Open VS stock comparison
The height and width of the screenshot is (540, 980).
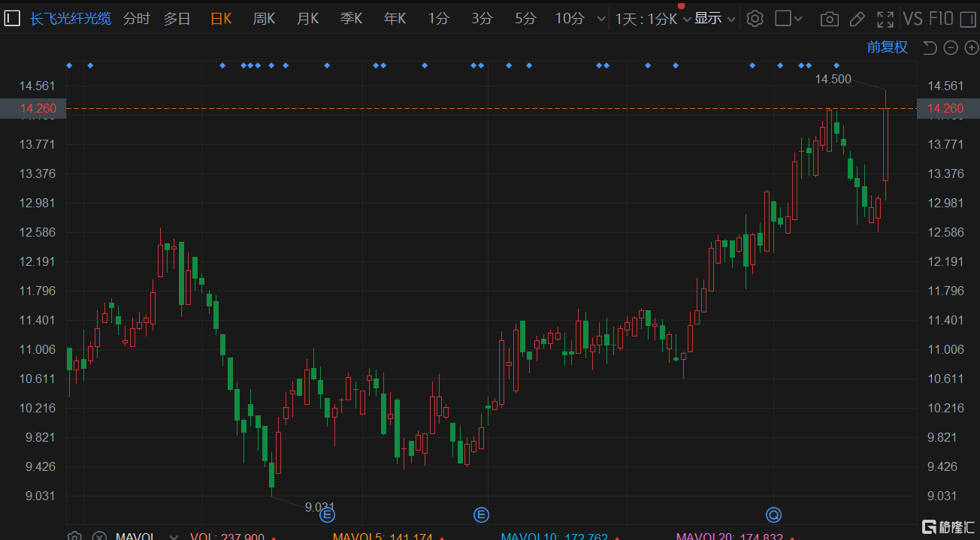(x=912, y=18)
